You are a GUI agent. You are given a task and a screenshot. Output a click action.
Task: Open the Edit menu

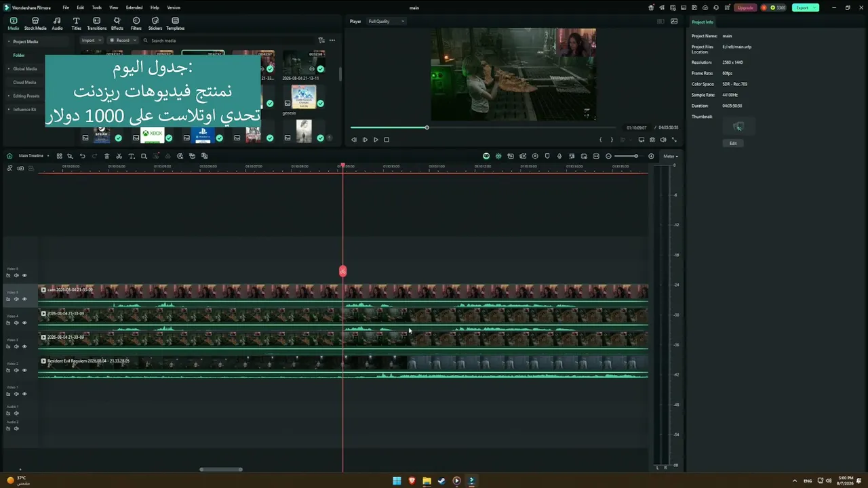tap(80, 7)
